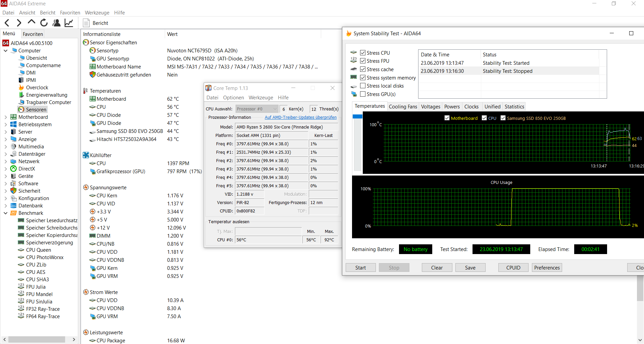Click the Energieverwaltung icon

point(21,95)
